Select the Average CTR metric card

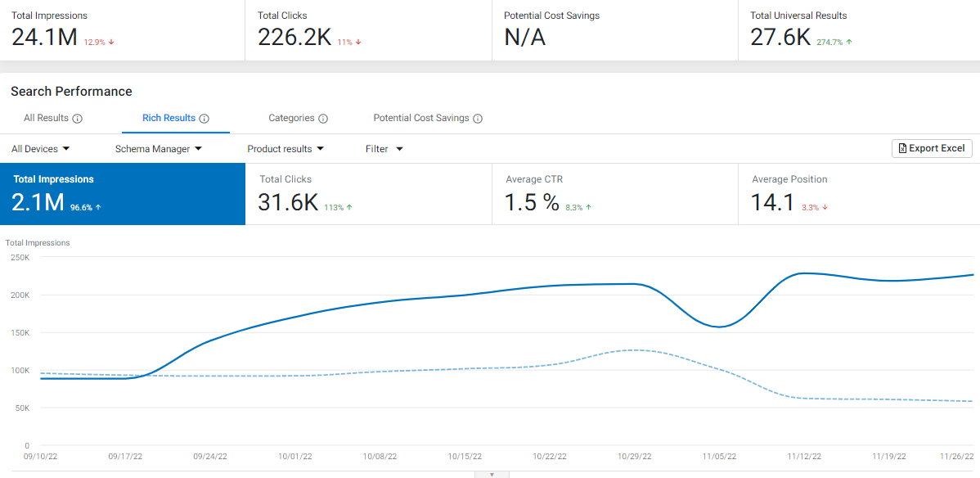pos(613,194)
